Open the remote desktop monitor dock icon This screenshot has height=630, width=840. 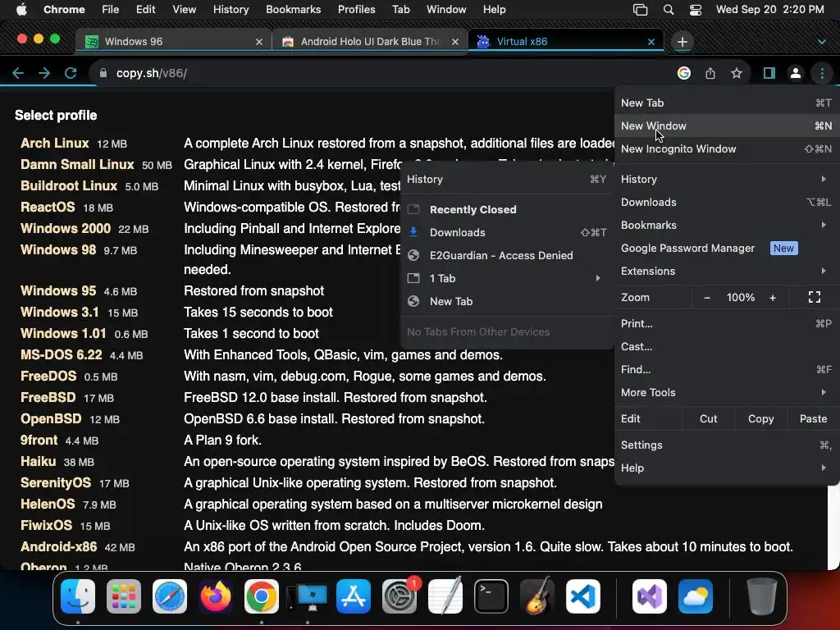[x=308, y=597]
